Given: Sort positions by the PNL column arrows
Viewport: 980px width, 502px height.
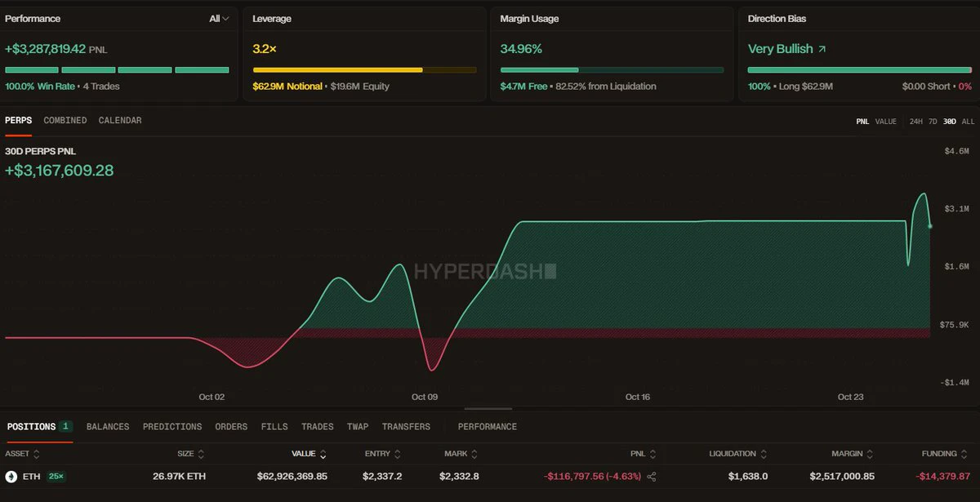Looking at the screenshot, I should [653, 454].
